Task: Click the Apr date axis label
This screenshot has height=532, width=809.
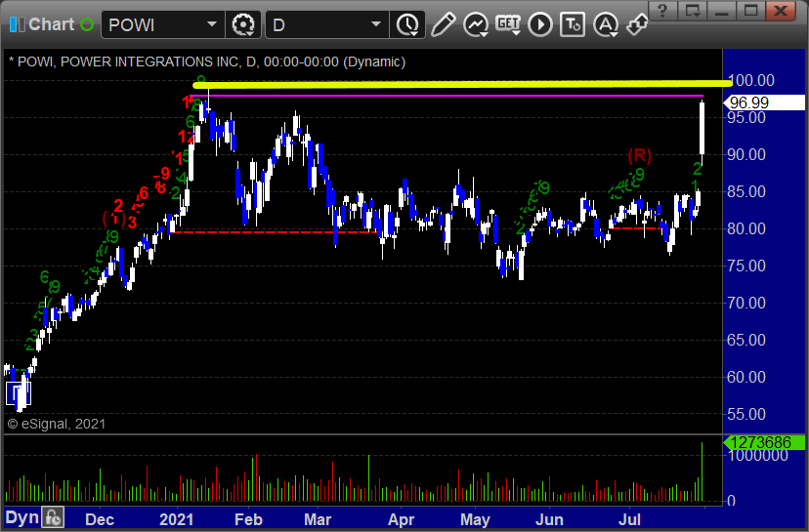Action: tap(401, 519)
